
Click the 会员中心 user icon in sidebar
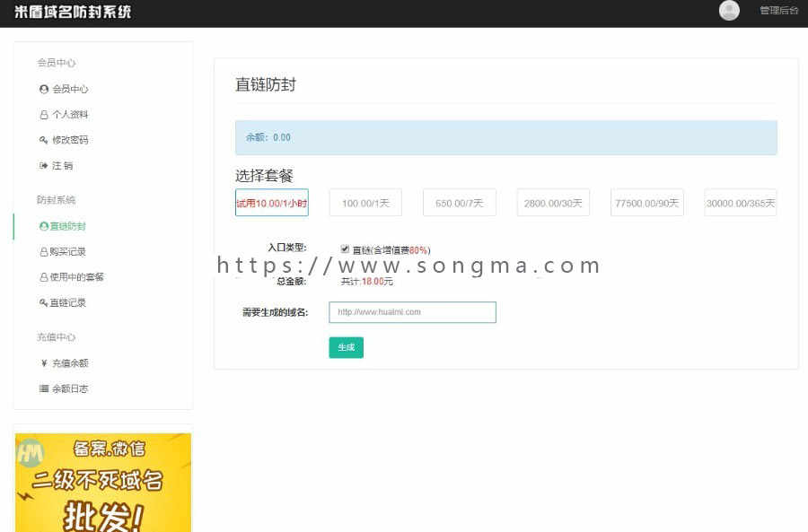[x=44, y=89]
